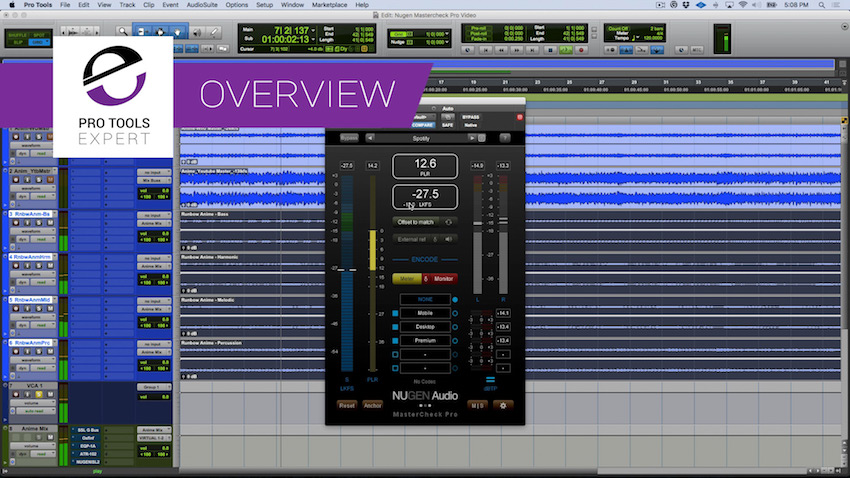
Task: Click the MasterCheck Anchor button
Action: tap(372, 405)
